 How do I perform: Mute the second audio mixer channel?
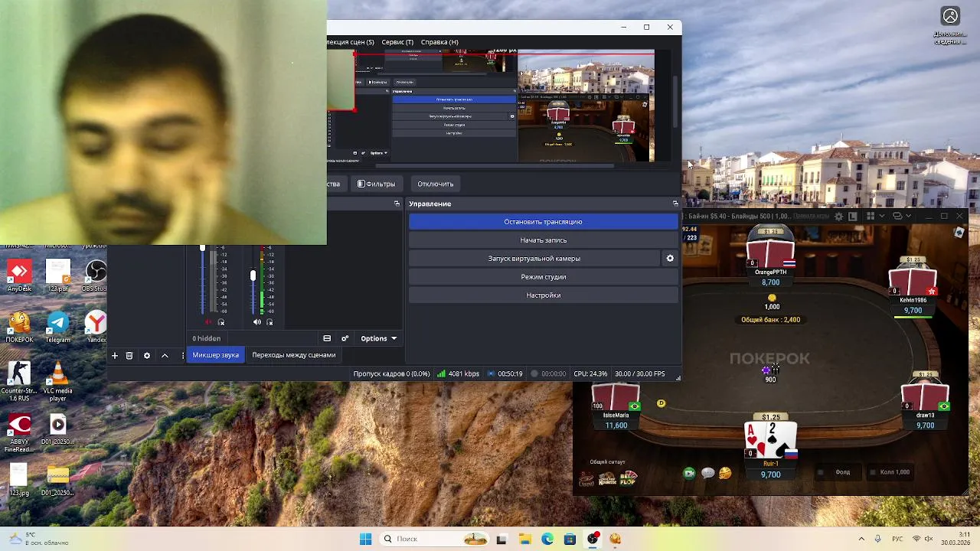pos(257,322)
